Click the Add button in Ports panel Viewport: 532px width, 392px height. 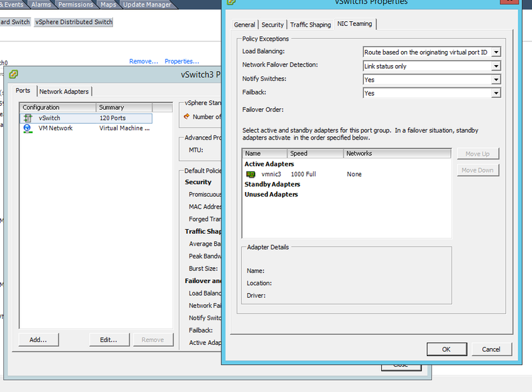tap(38, 340)
